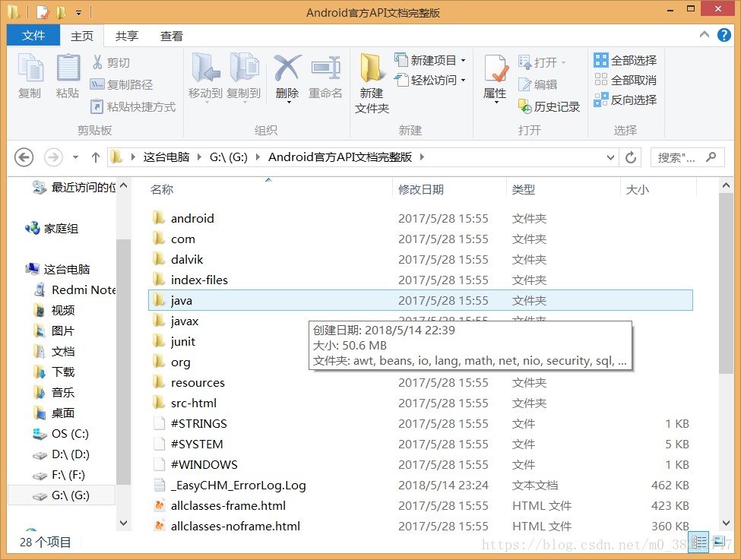The height and width of the screenshot is (560, 741).
Task: Switch to the 查看 (View) tab
Action: click(x=171, y=36)
